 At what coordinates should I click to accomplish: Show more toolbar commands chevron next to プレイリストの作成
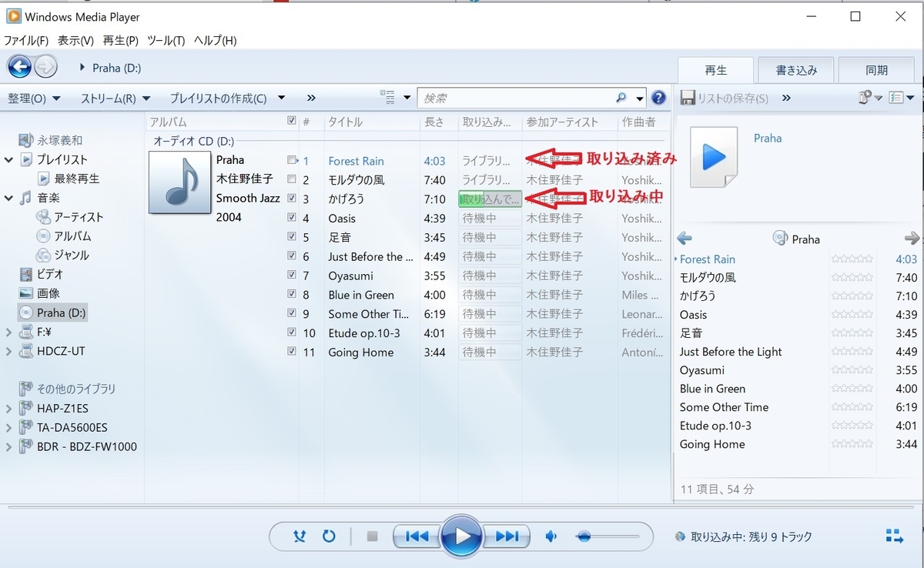tap(311, 98)
